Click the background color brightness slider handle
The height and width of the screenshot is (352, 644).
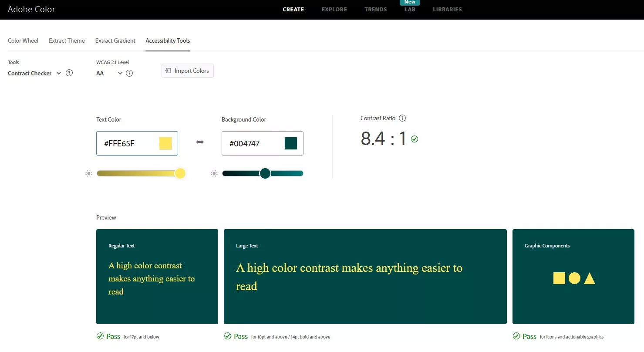coord(265,173)
